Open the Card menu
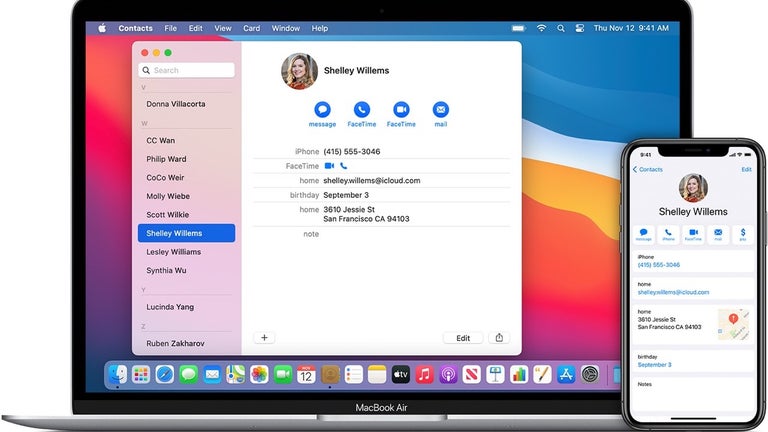 click(251, 28)
